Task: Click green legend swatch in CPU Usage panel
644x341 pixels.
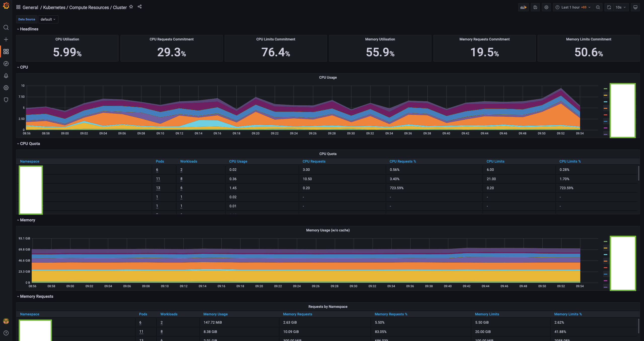Action: coord(606,89)
